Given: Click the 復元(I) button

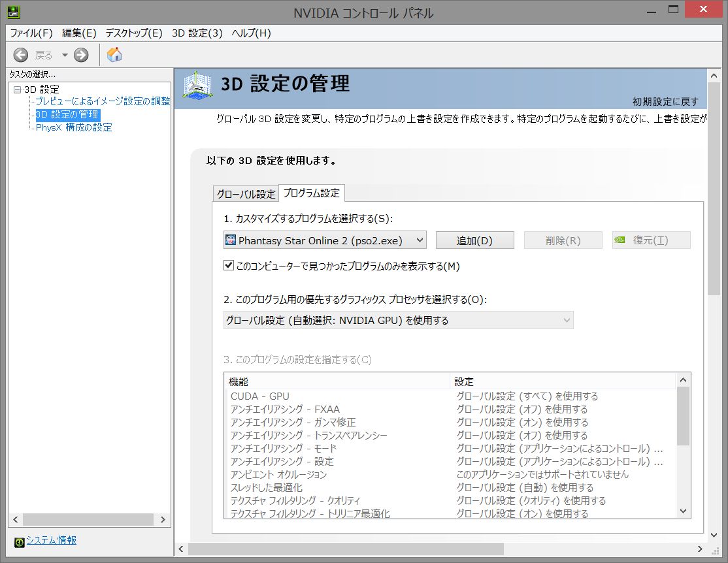Looking at the screenshot, I should (x=651, y=240).
